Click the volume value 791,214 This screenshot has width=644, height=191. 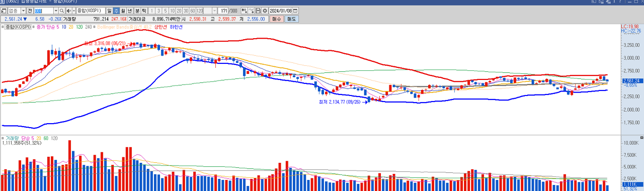[101, 19]
